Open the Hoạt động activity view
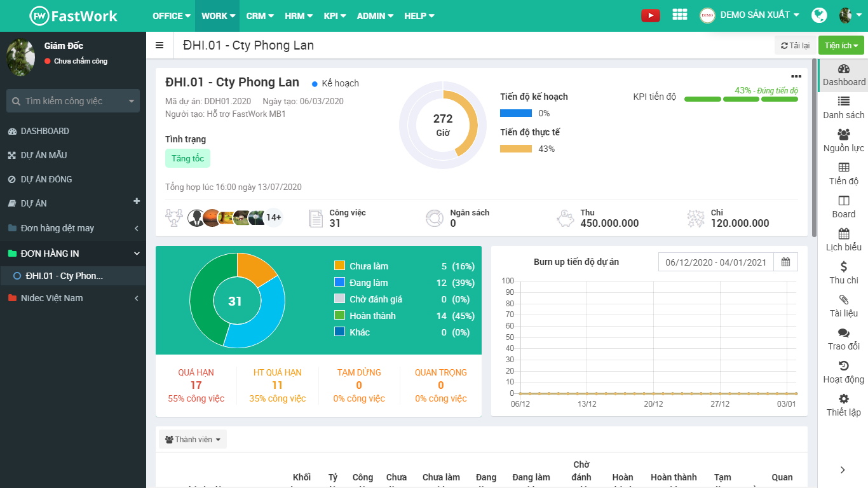Image resolution: width=868 pixels, height=488 pixels. tap(844, 373)
